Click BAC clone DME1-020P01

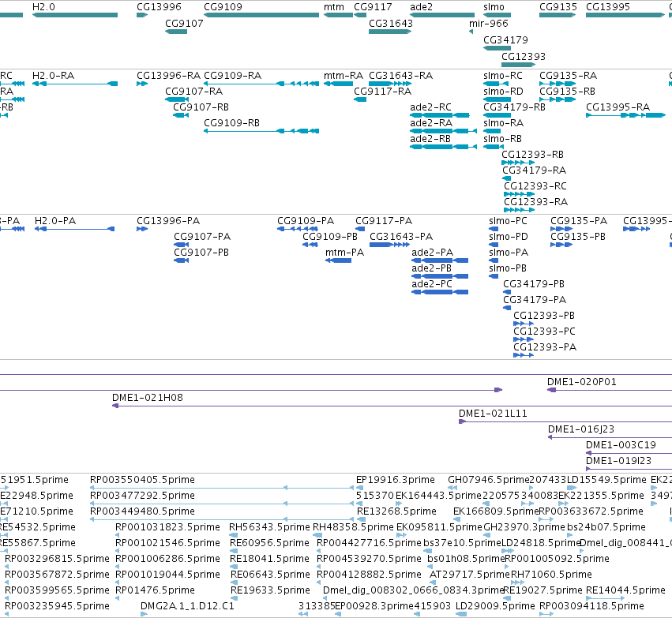point(610,390)
